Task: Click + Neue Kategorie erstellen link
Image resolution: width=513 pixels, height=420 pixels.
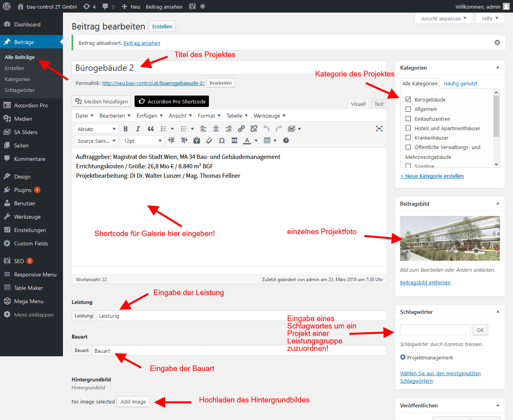Action: pyautogui.click(x=432, y=176)
